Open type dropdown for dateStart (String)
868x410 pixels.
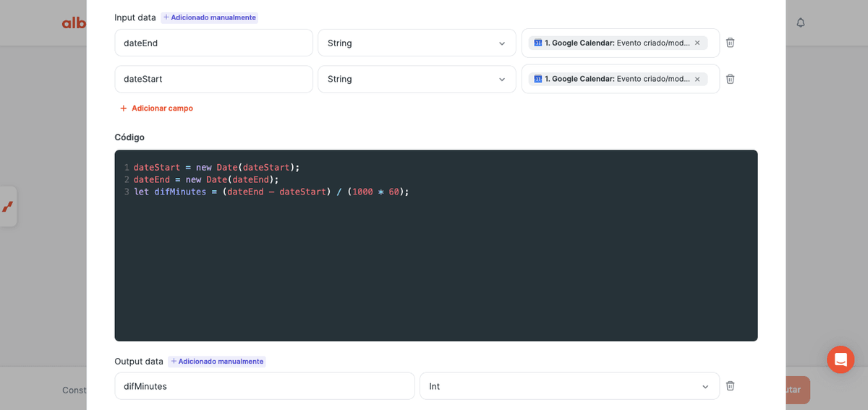point(417,79)
